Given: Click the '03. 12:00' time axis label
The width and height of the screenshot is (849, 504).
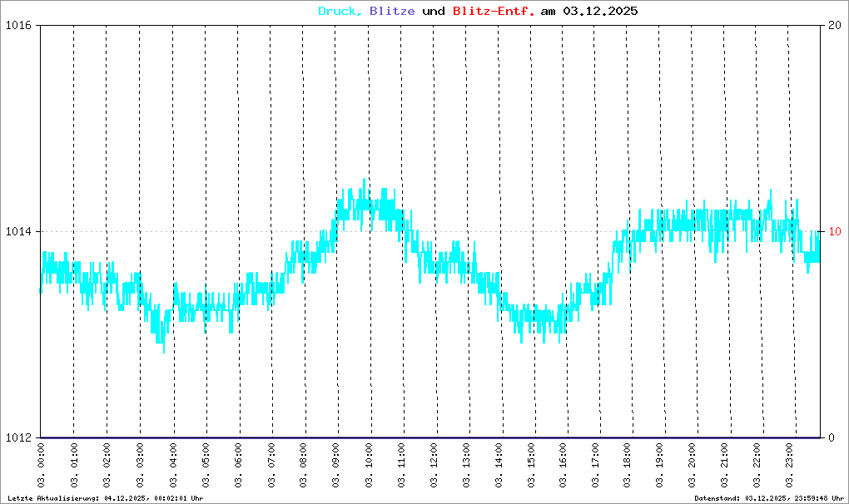Looking at the screenshot, I should point(434,466).
